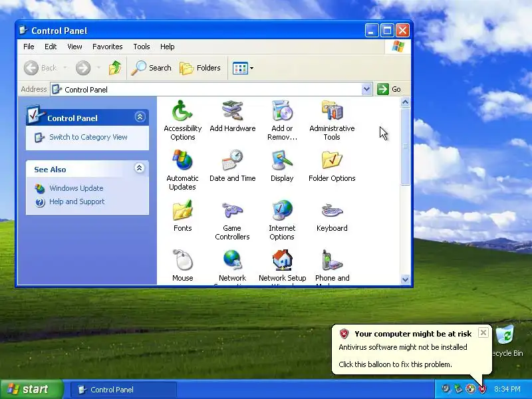Click the Windows flag logo in the menu bar

coord(398,47)
